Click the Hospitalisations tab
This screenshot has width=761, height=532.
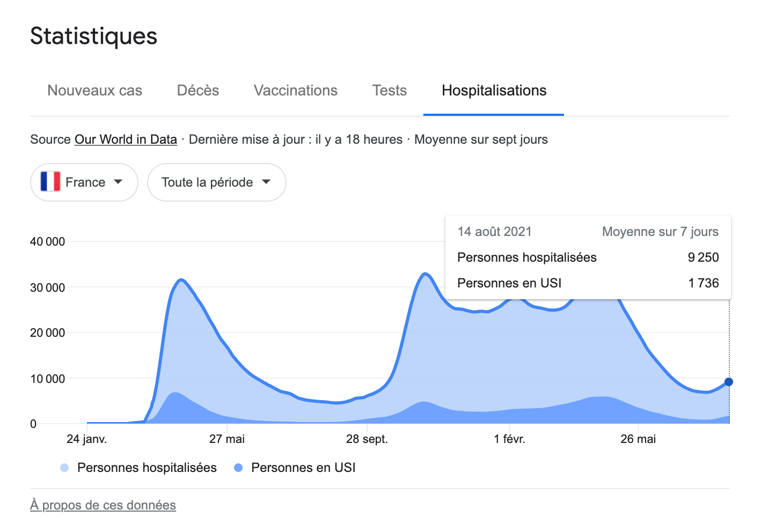point(494,91)
